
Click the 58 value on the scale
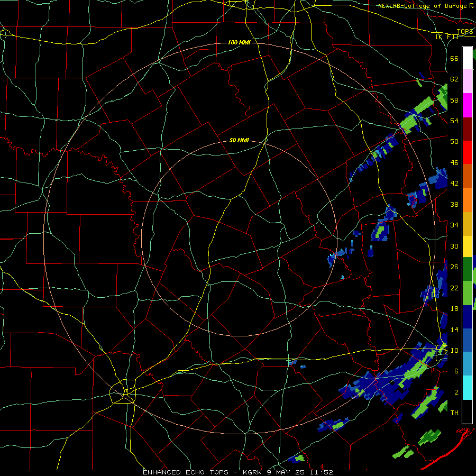(x=454, y=100)
